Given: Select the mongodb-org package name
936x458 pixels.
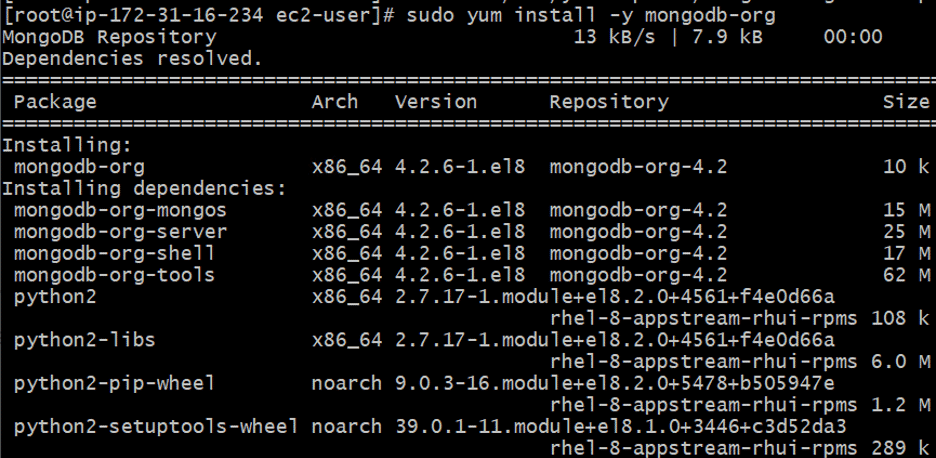Looking at the screenshot, I should click(x=79, y=167).
